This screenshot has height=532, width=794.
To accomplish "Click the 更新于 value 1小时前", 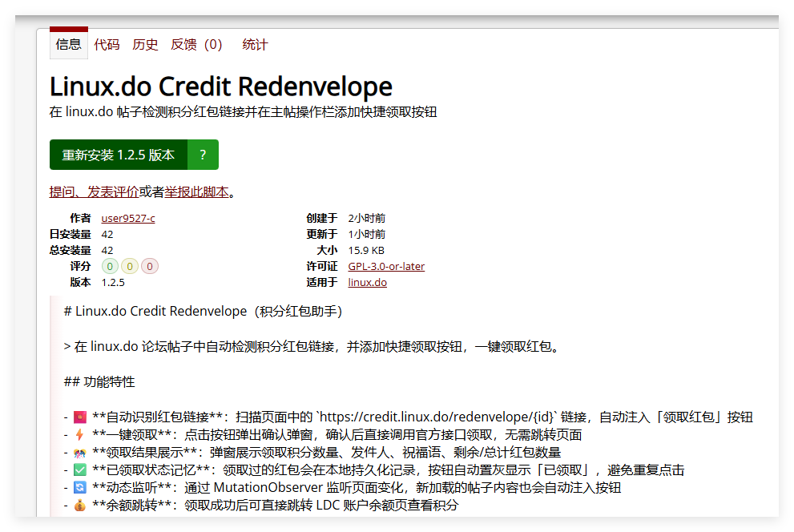I will pos(367,235).
